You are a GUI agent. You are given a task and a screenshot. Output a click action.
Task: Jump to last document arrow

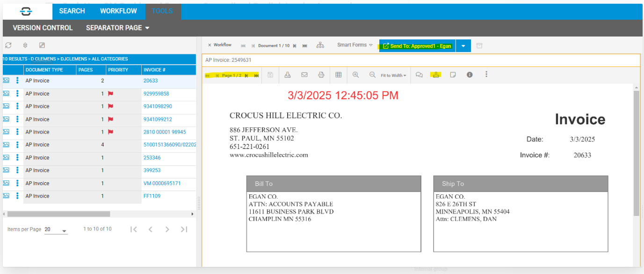click(305, 45)
